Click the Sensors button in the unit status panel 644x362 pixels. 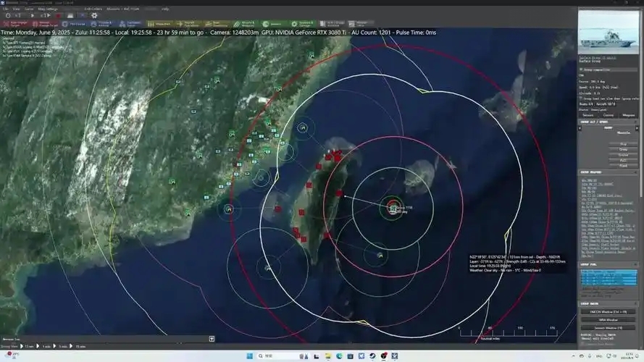click(588, 115)
